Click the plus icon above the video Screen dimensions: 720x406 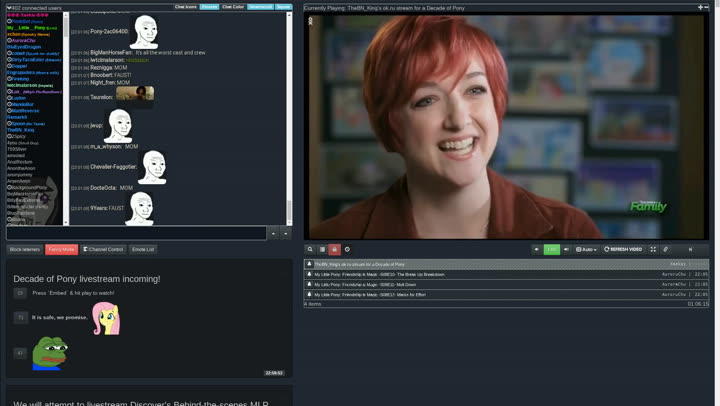pos(700,7)
